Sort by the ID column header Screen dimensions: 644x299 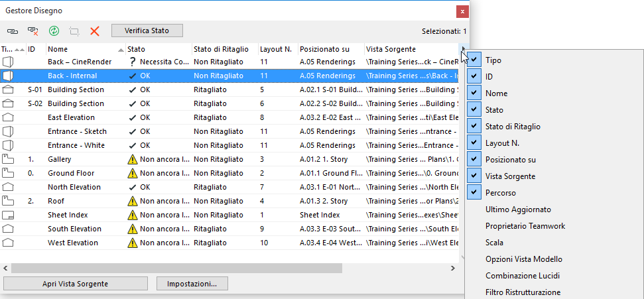coord(36,49)
